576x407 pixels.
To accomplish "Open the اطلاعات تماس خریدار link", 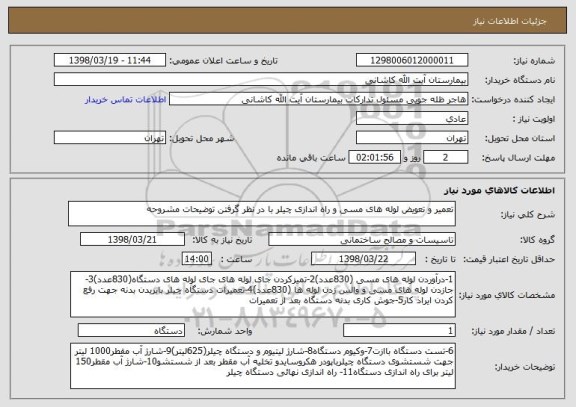I will tap(126, 100).
